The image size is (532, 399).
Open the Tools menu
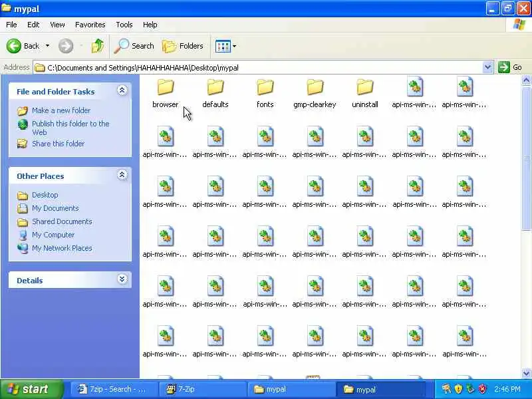124,25
